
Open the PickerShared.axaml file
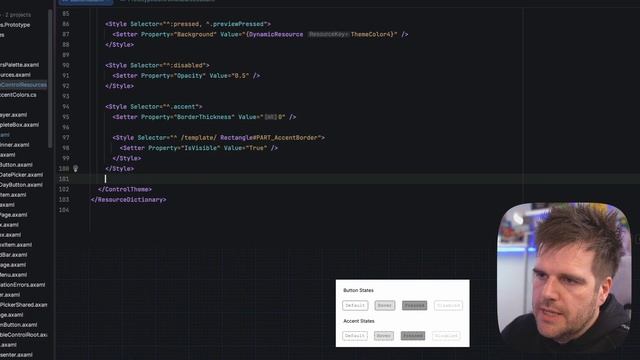[x=24, y=305]
